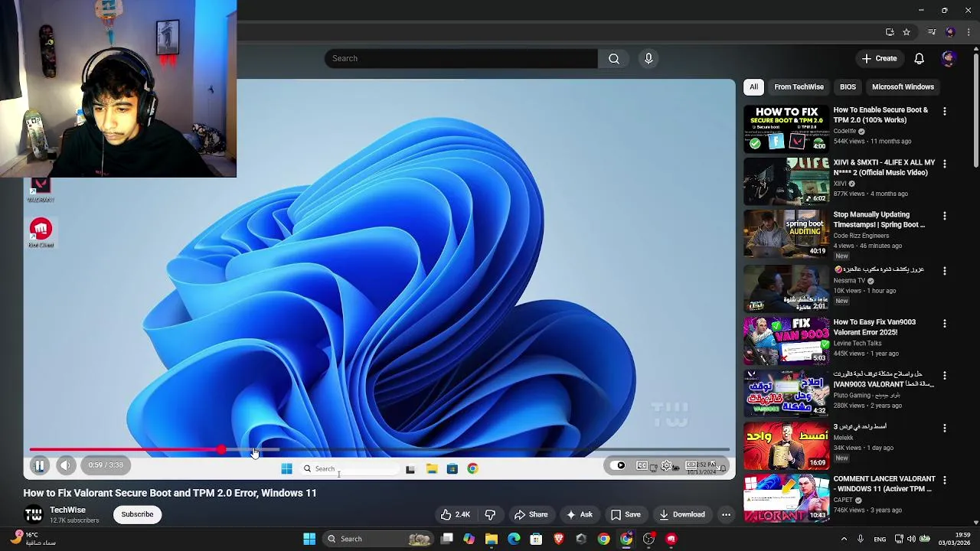Select the Microsoft Windows filter chip
Screen dimensions: 980x551
[x=903, y=87]
